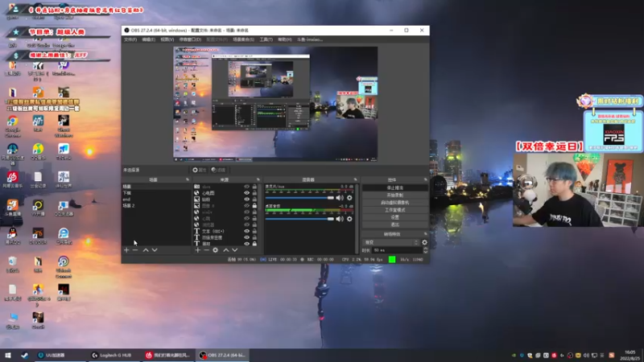Open Ubisoft Connect desktop shortcut
644x362 pixels.
click(x=64, y=267)
